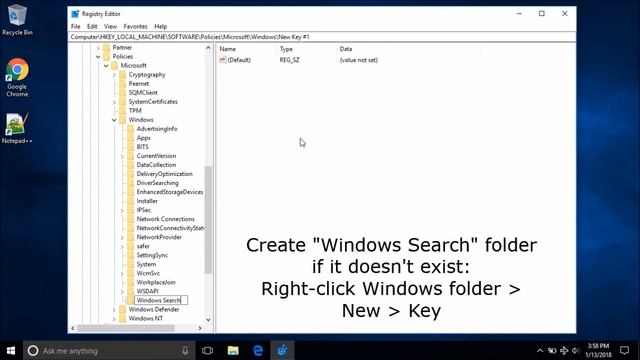The image size is (640, 360).
Task: Open Microsoft Edge from taskbar
Action: coord(258,351)
